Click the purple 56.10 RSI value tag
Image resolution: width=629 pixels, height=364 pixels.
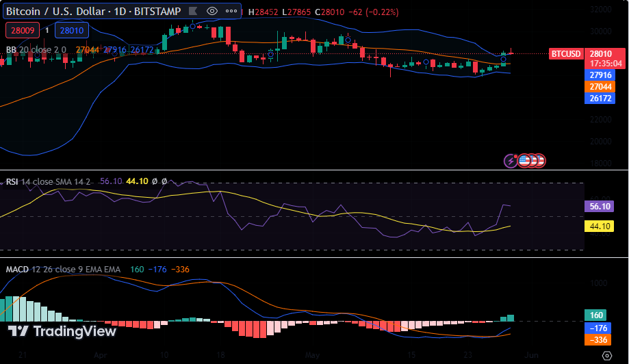[599, 206]
